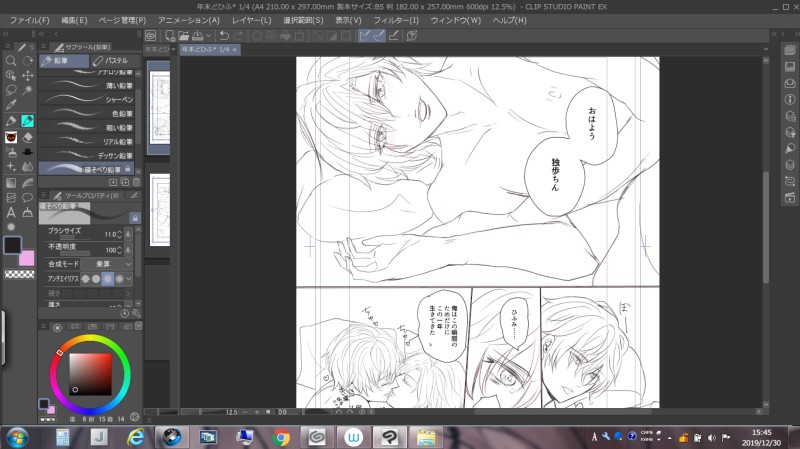
Task: Select the Operation object selector tool
Action: point(11,76)
